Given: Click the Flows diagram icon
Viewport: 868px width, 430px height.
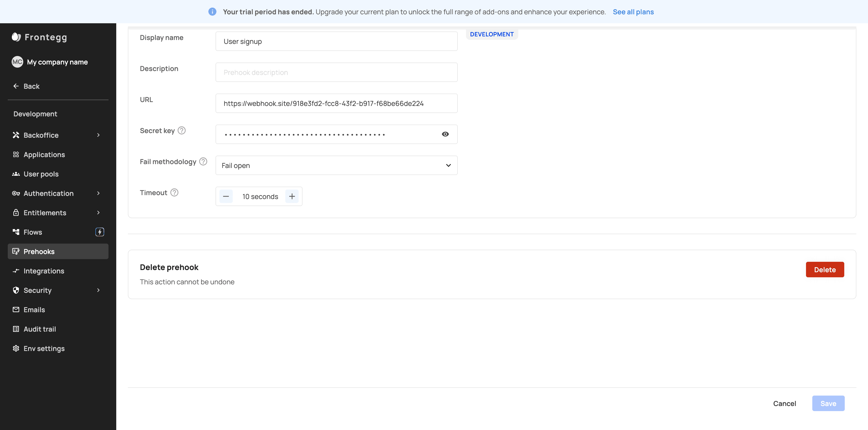Looking at the screenshot, I should coord(16,232).
